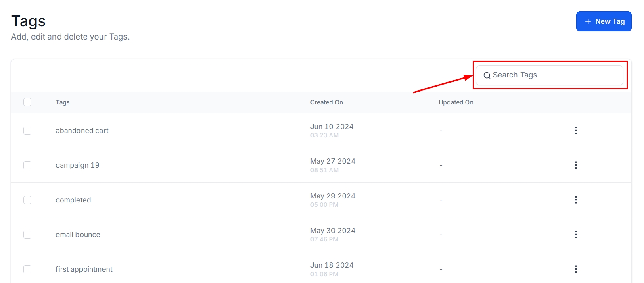Click the email bounce tag name
This screenshot has width=644, height=283.
click(x=78, y=235)
